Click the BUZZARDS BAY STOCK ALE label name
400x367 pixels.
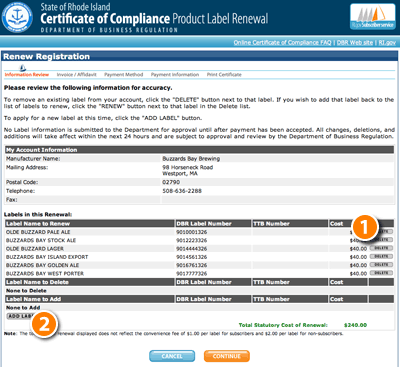click(41, 240)
